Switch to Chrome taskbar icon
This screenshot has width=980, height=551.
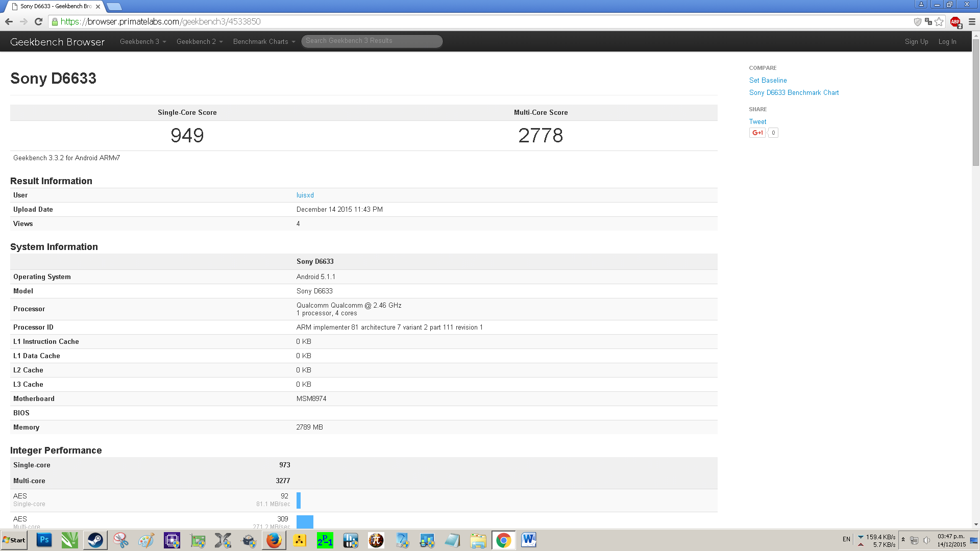pos(504,540)
